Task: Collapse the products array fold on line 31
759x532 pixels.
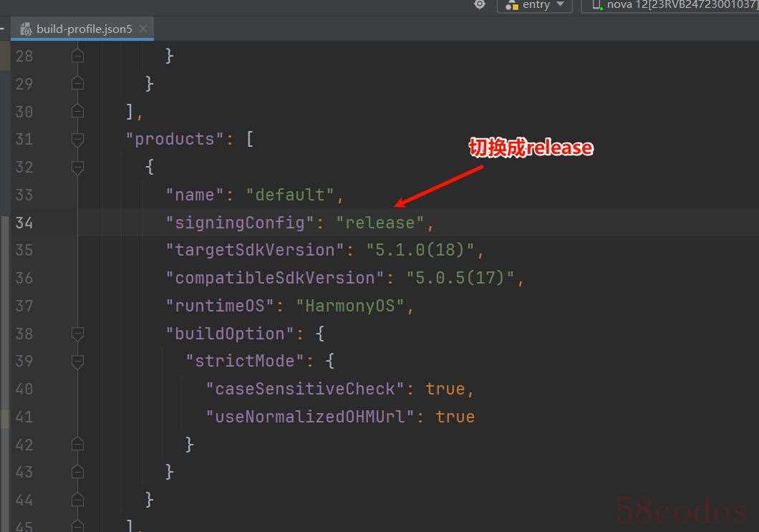Action: click(x=77, y=140)
